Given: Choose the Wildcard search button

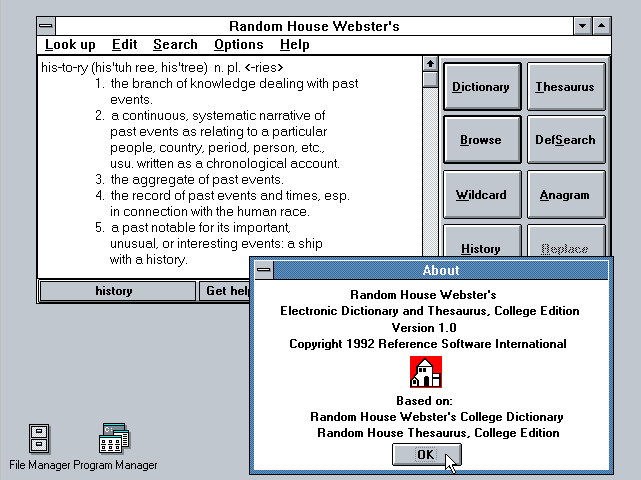Looking at the screenshot, I should [482, 195].
